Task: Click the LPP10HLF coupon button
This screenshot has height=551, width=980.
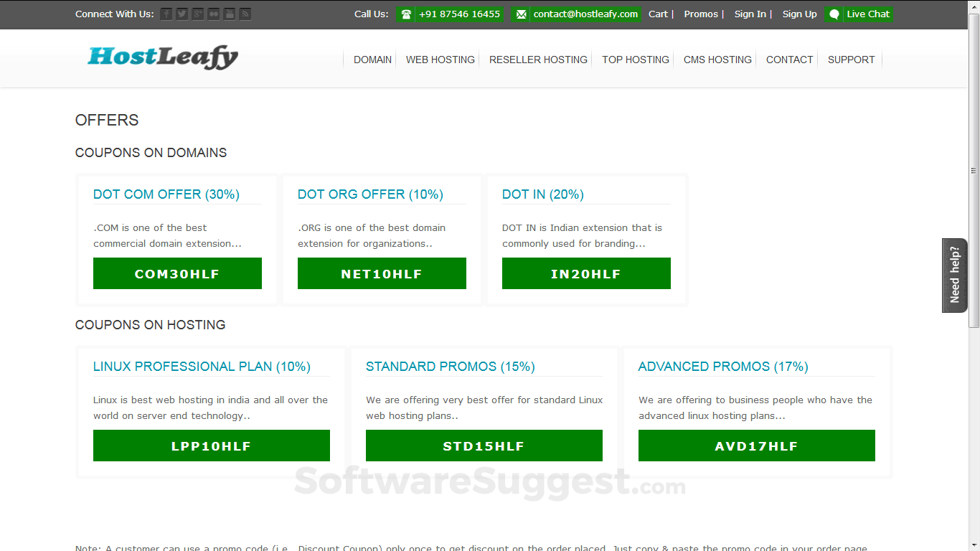Action: [212, 446]
